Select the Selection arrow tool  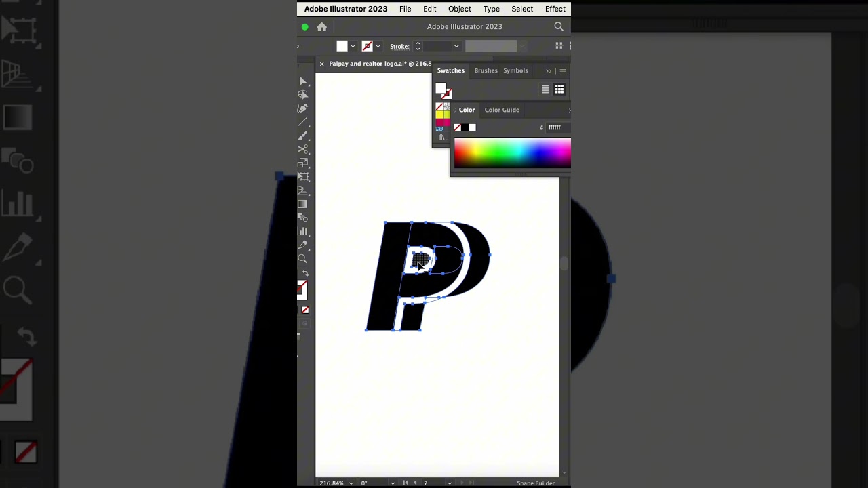[x=303, y=81]
